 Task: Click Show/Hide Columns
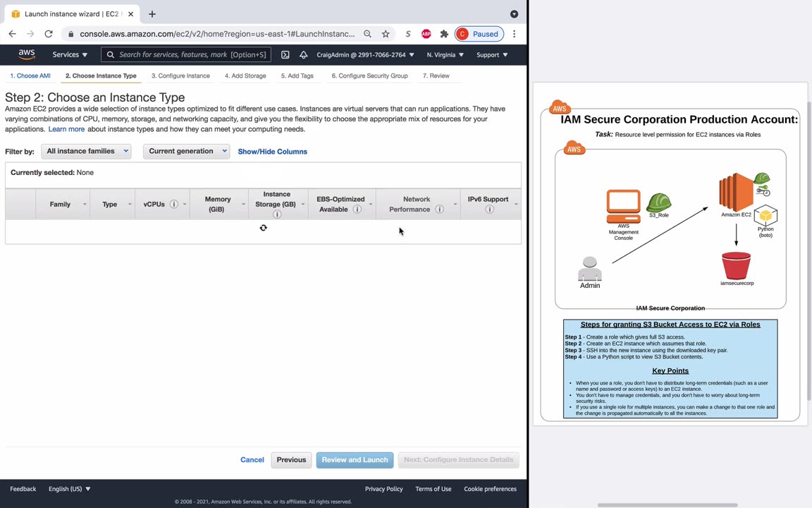coord(272,152)
